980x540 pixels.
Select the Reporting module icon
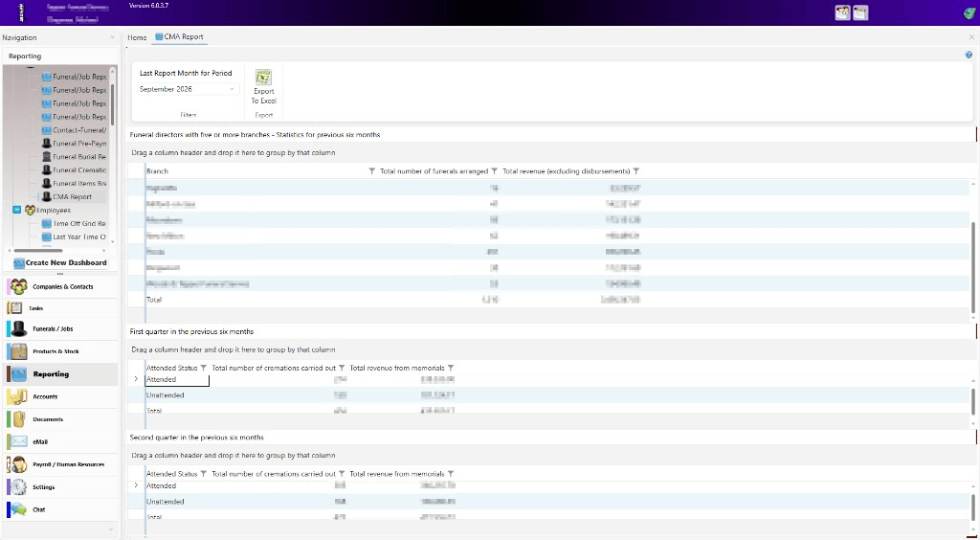pos(19,373)
